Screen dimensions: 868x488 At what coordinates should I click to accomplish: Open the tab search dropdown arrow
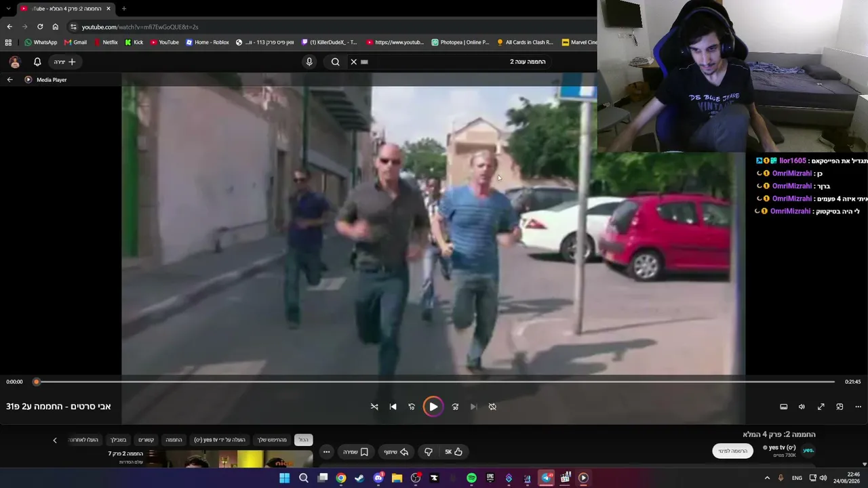point(8,9)
